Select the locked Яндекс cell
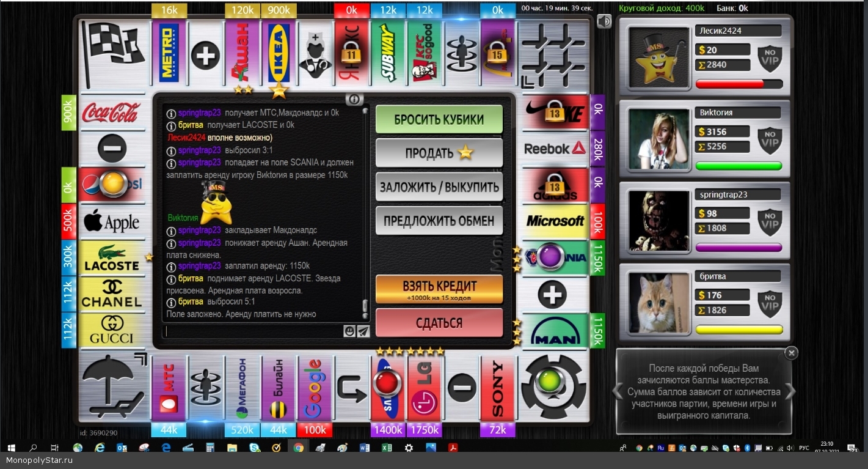The height and width of the screenshot is (469, 868). tap(351, 53)
